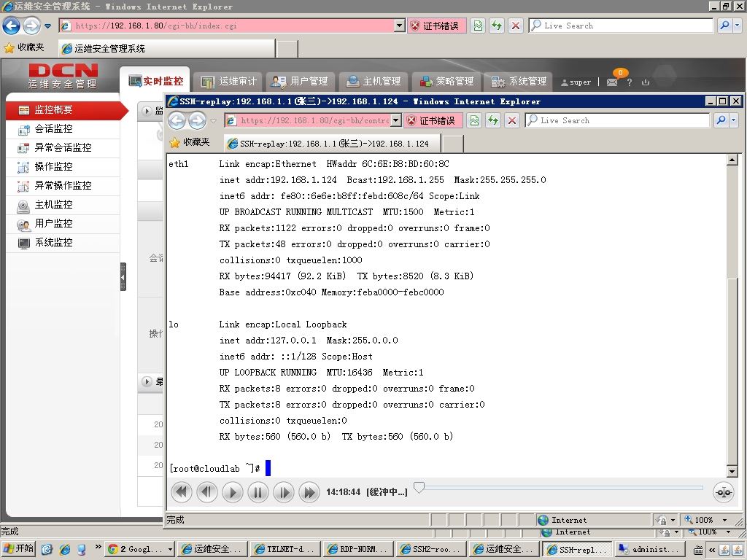
Task: Go to the 策略管理 tab
Action: click(x=446, y=82)
